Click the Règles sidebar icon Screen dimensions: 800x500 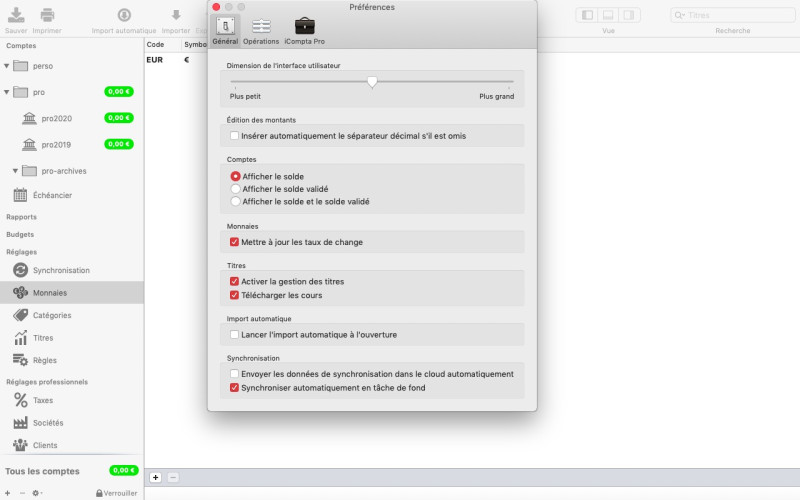point(20,360)
